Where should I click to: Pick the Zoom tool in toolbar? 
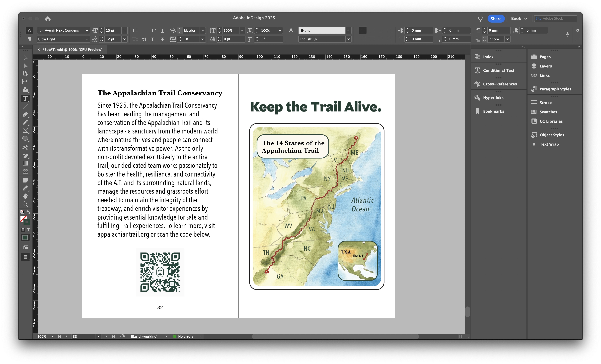[25, 204]
